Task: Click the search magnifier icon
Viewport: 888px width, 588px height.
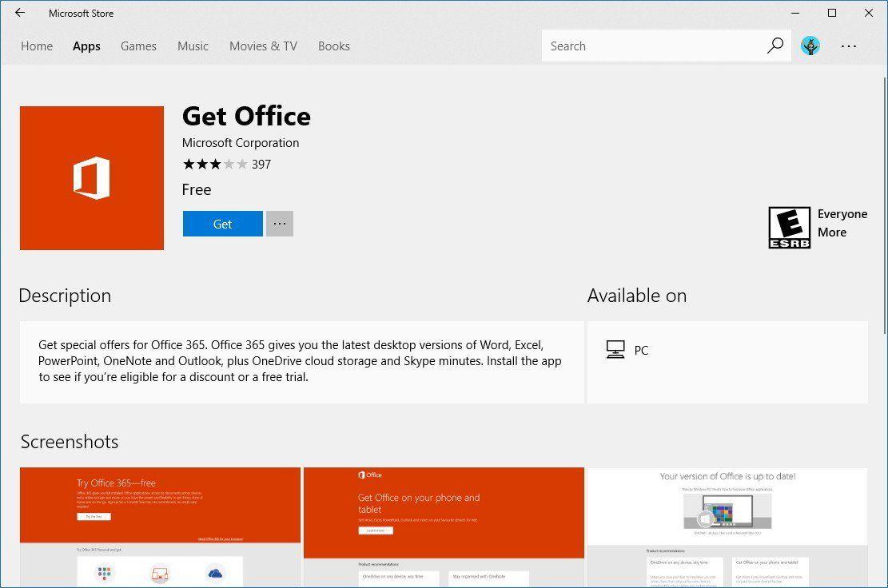Action: tap(775, 46)
